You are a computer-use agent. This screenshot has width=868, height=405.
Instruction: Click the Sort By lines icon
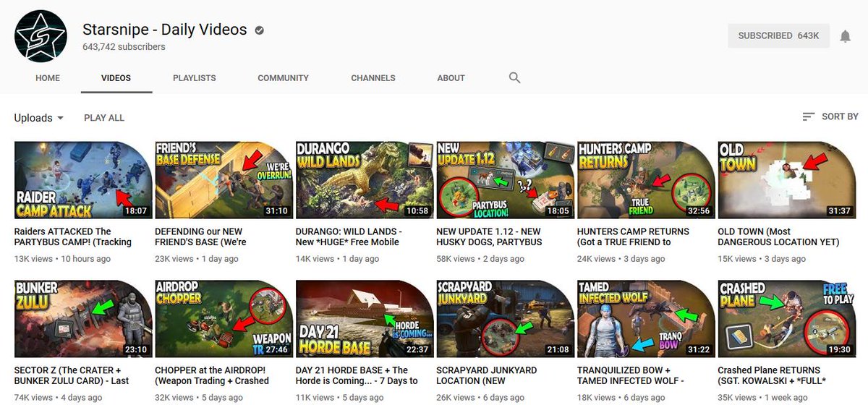pyautogui.click(x=809, y=116)
